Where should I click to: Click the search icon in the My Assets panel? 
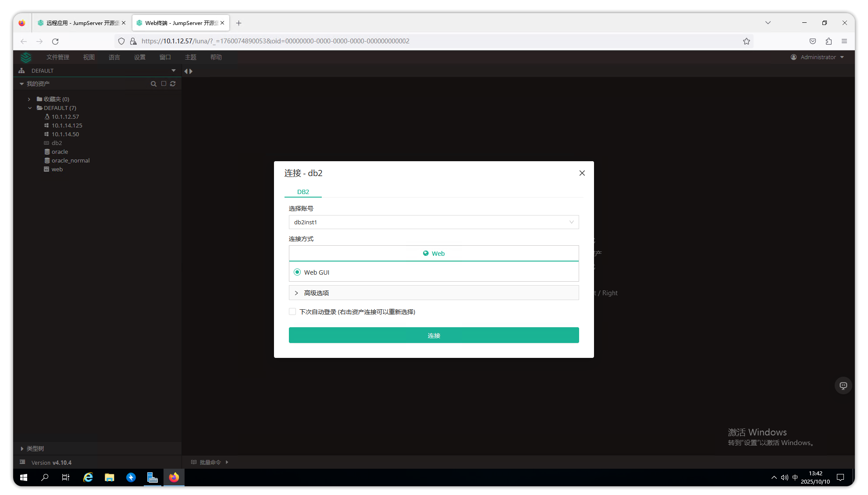click(x=153, y=84)
